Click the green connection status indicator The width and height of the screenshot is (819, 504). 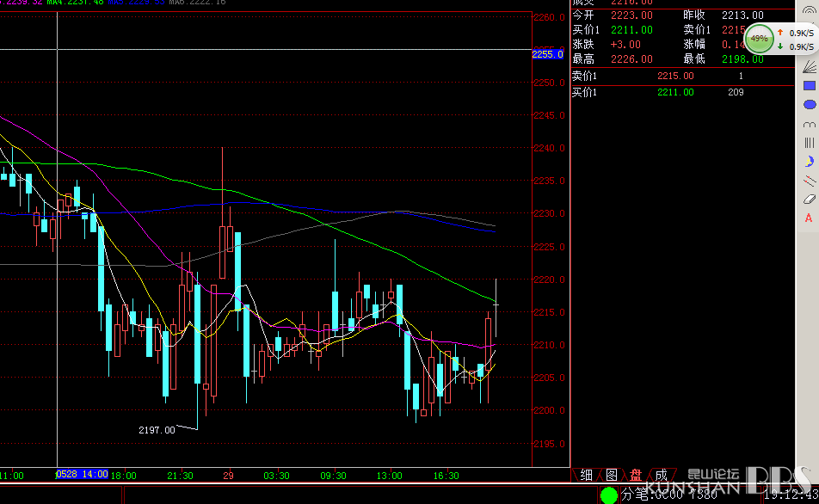pos(608,495)
